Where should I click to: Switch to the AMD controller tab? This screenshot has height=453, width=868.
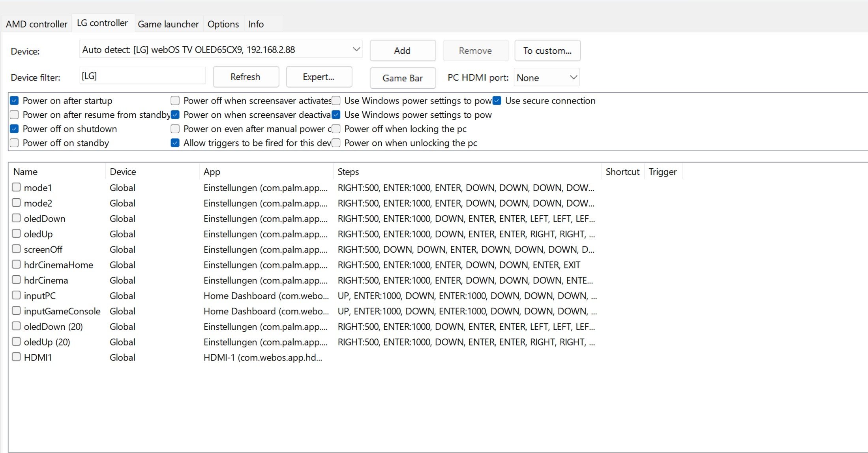click(36, 24)
